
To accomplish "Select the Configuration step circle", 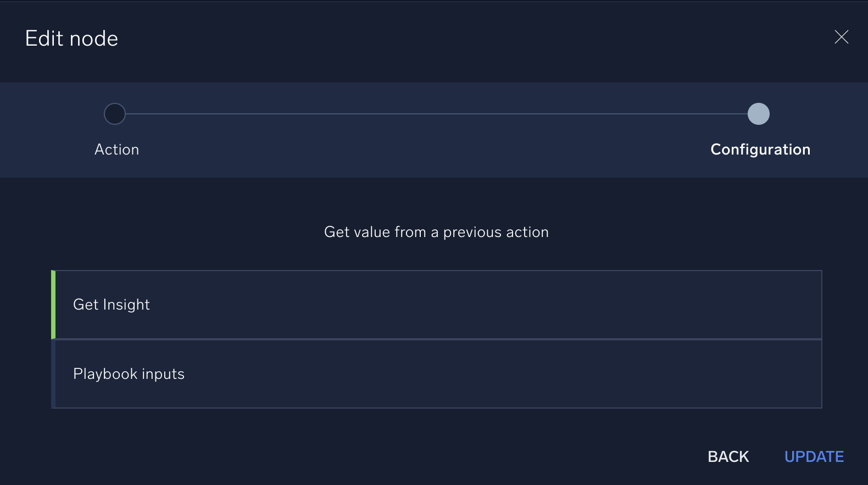I will [759, 114].
